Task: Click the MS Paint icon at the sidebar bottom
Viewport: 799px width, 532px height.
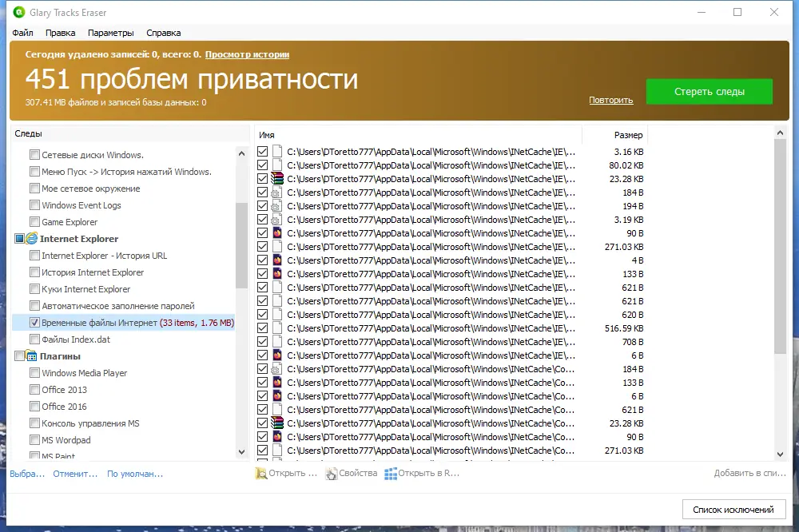Action: (34, 454)
